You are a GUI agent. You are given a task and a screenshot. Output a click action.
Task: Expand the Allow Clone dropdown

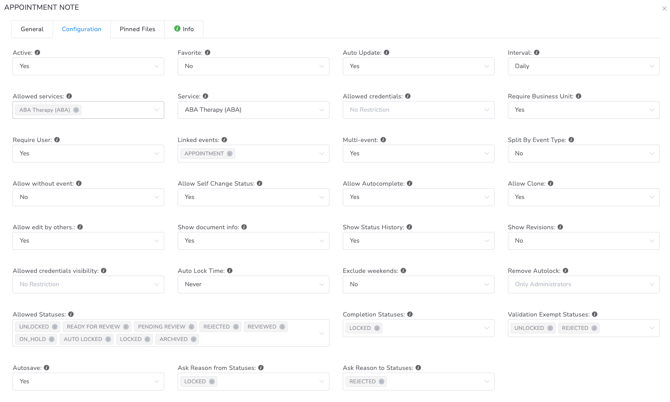583,197
